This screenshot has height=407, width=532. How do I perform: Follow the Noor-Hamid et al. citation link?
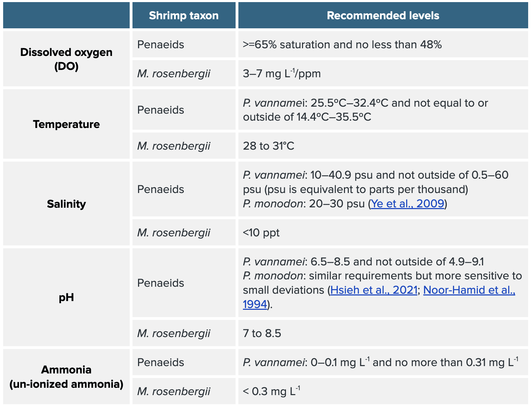coord(469,290)
